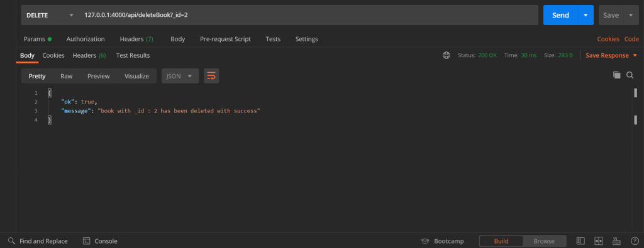Copy the response with copy icon
The width and height of the screenshot is (644, 248).
[616, 75]
